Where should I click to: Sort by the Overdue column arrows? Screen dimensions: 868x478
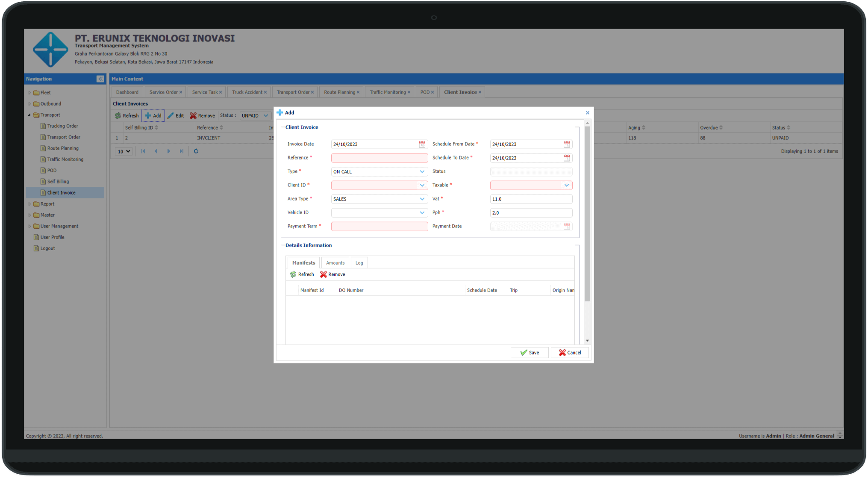(721, 128)
